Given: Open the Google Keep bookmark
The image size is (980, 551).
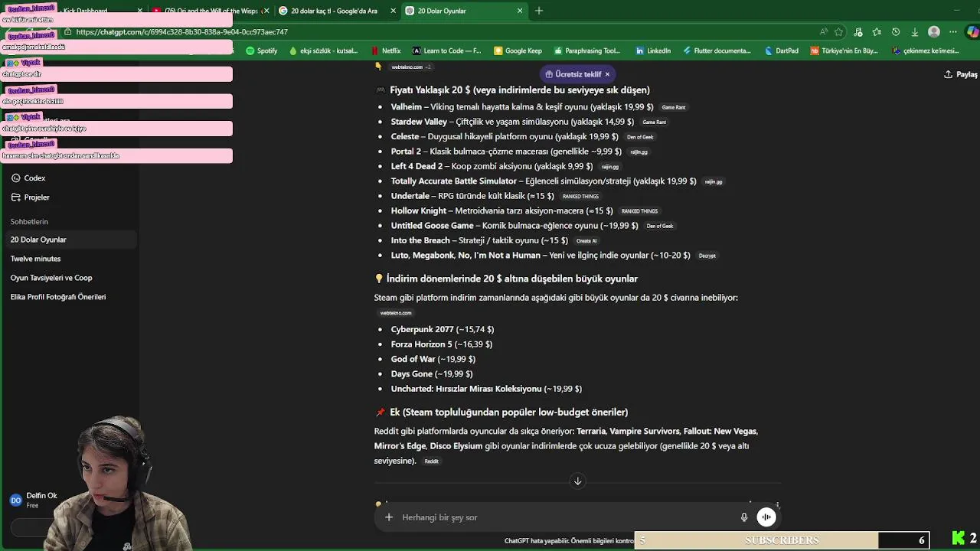Looking at the screenshot, I should [x=518, y=51].
